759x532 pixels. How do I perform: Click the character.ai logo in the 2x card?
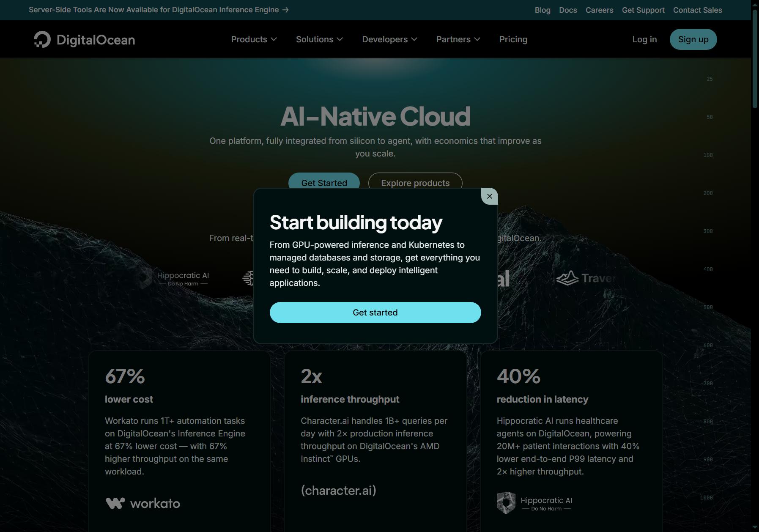tap(338, 491)
